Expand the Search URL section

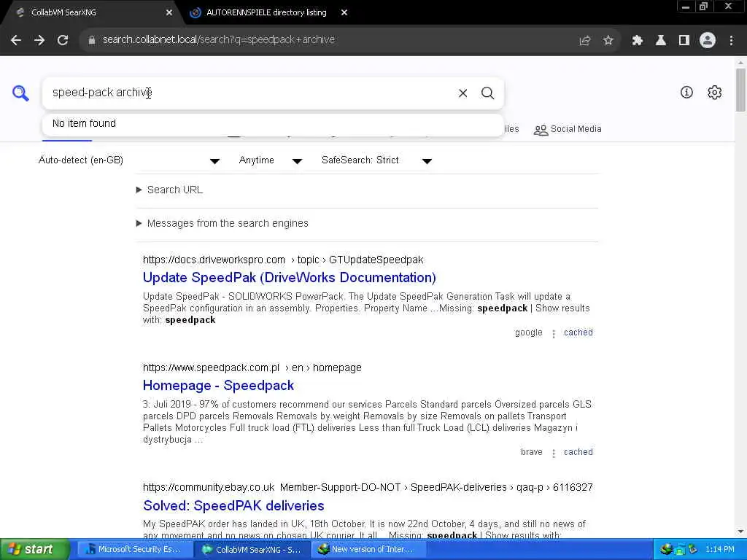point(169,190)
